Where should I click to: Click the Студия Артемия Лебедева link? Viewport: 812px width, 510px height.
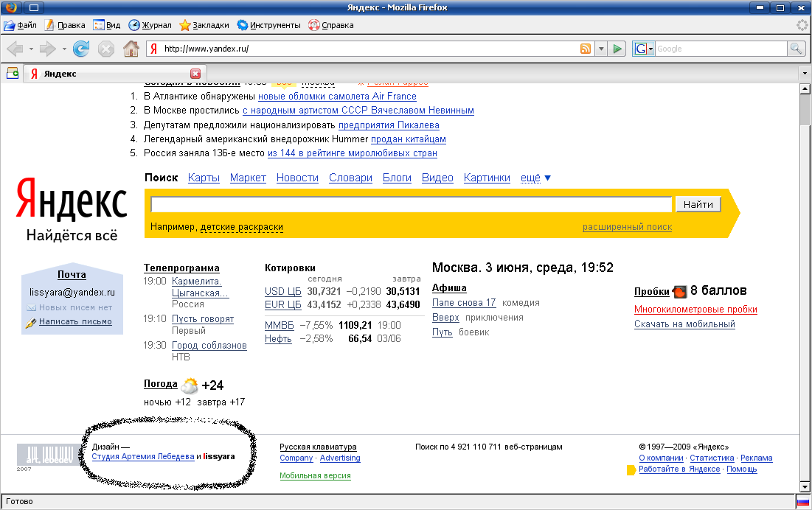(143, 457)
